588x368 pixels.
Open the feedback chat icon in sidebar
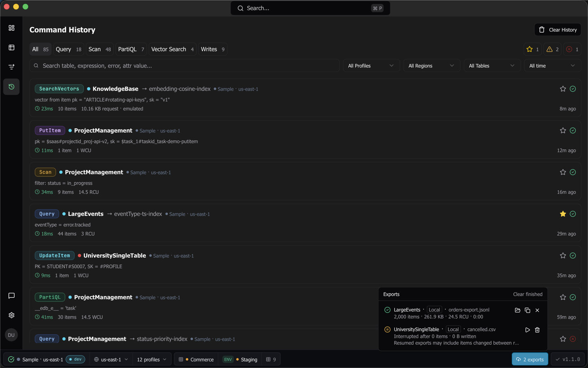(11, 296)
